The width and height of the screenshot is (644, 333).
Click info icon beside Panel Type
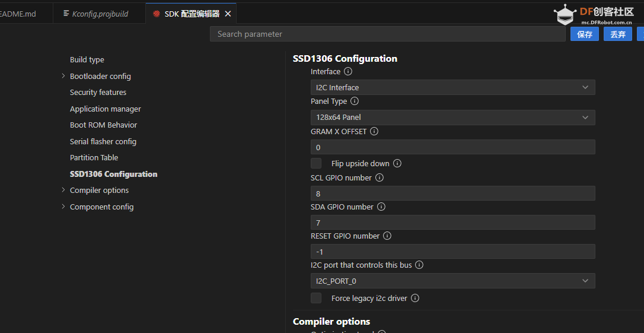point(355,101)
